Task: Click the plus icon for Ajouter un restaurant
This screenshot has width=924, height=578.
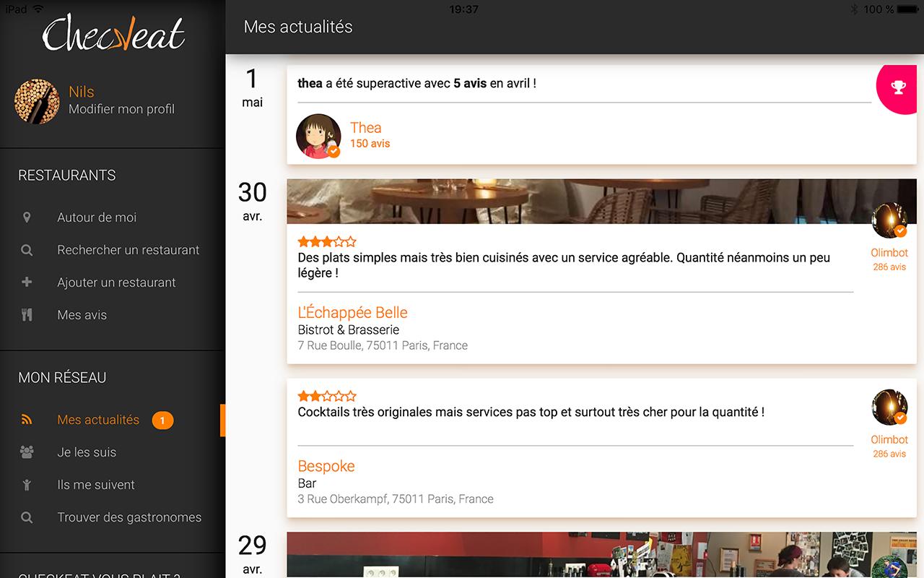Action: [x=27, y=282]
